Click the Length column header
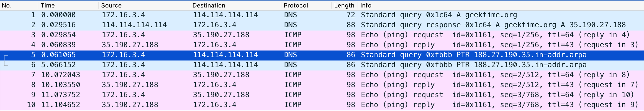Image resolution: width=644 pixels, height=111 pixels. pyautogui.click(x=344, y=5)
